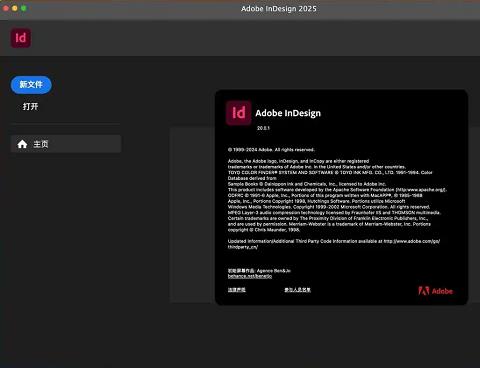Open the behance.net link in About dialog
480x368 pixels.
tap(250, 276)
